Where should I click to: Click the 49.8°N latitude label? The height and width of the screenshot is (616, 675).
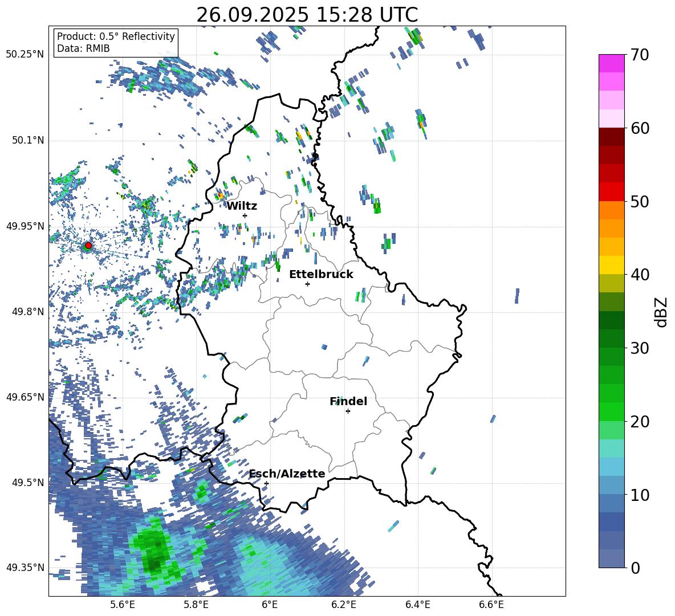(x=28, y=312)
